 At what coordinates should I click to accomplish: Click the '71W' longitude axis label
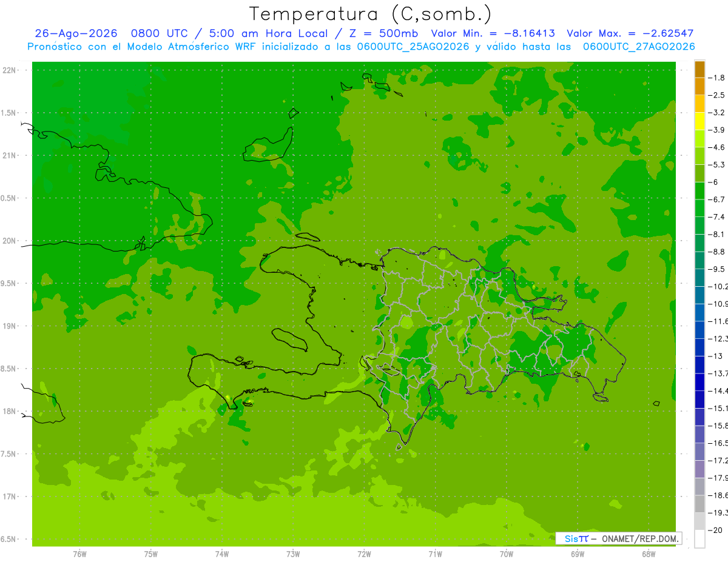pyautogui.click(x=435, y=554)
